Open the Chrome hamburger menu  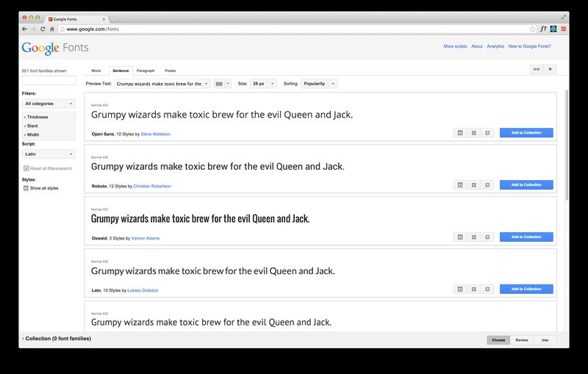(563, 29)
